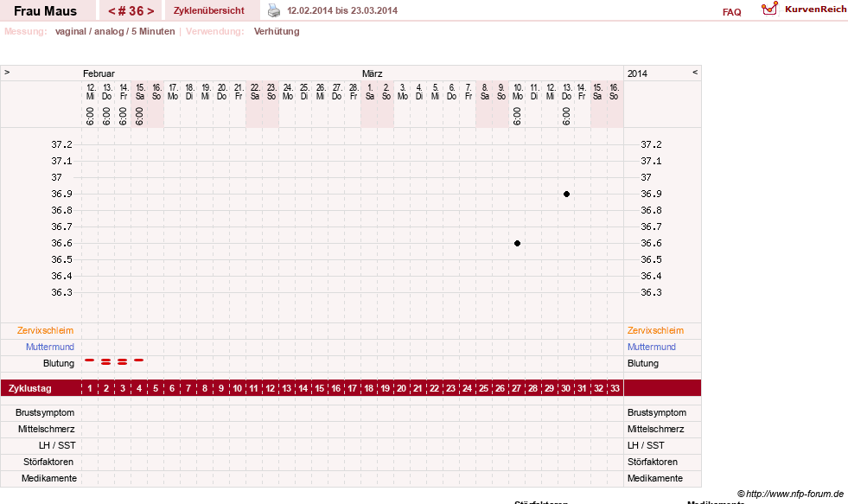Click the right LH / SST row label
This screenshot has height=504, width=848.
(x=646, y=445)
